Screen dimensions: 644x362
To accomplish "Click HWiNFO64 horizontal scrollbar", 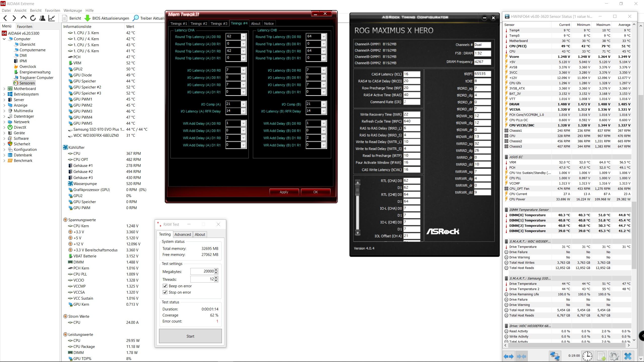I will tap(567, 345).
